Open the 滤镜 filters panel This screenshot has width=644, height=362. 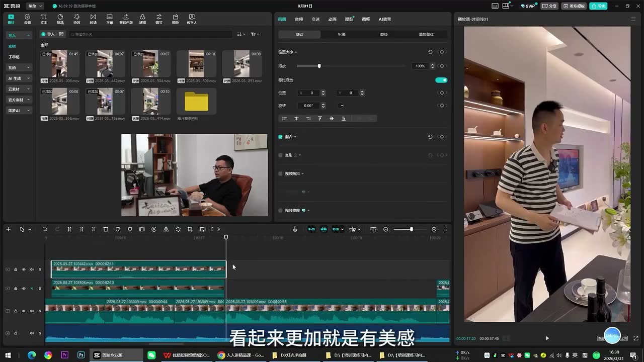(x=142, y=19)
